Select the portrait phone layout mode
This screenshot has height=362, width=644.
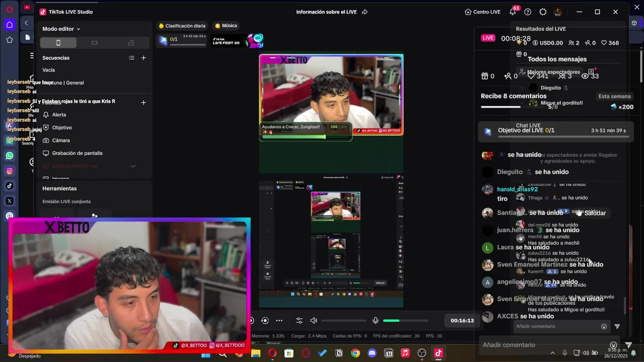click(58, 43)
